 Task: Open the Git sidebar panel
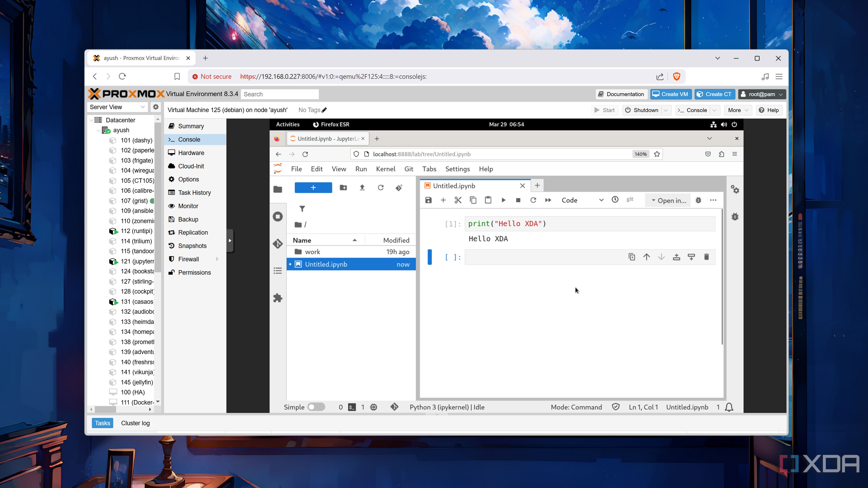point(278,244)
